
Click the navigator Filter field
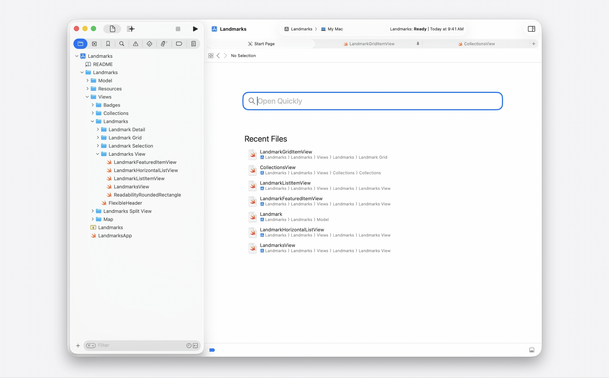click(142, 345)
